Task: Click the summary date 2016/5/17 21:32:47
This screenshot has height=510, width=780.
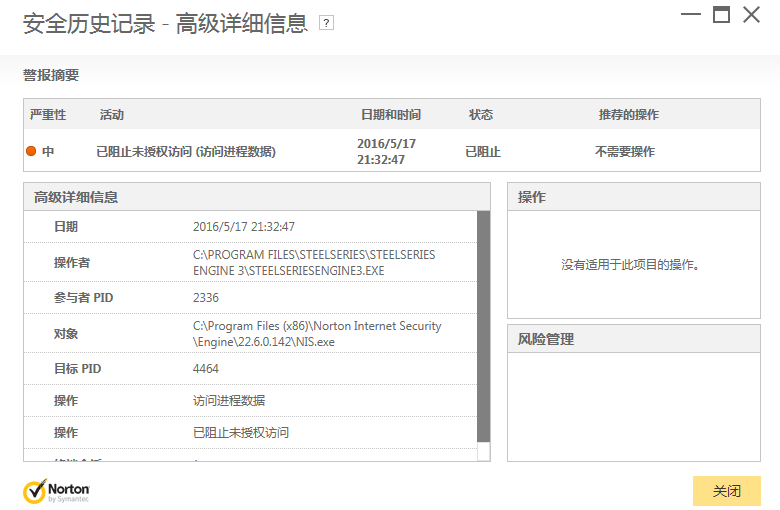Action: (x=387, y=152)
